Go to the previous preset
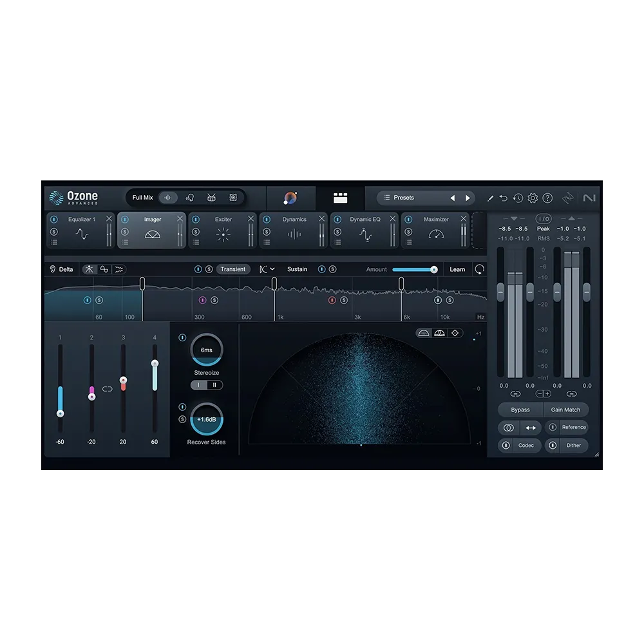The width and height of the screenshot is (644, 644). click(453, 198)
